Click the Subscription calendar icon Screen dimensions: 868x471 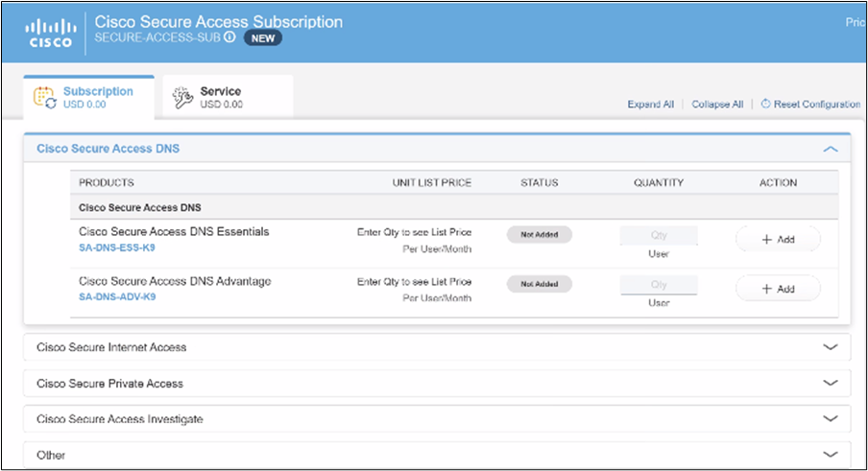pyautogui.click(x=45, y=97)
